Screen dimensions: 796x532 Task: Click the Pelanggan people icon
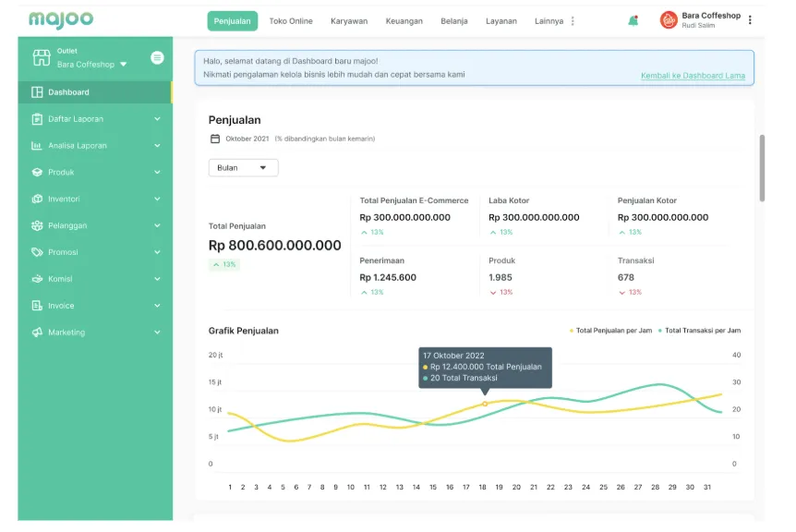(x=37, y=226)
